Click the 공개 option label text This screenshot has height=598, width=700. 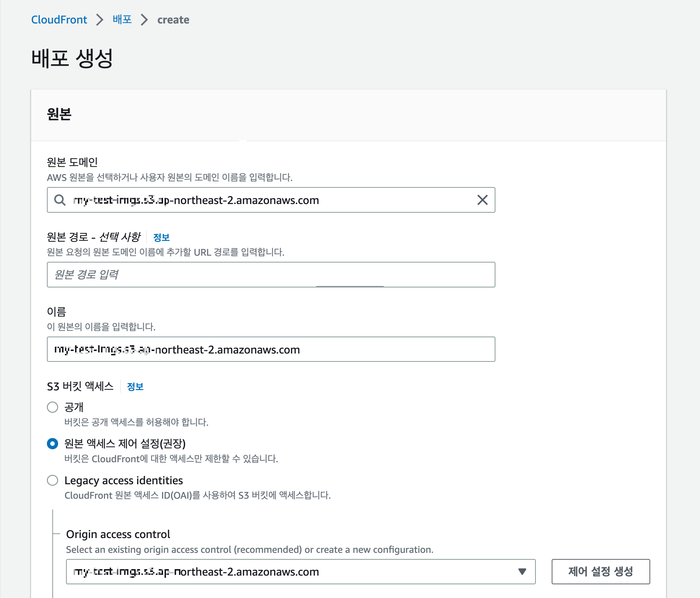[74, 407]
